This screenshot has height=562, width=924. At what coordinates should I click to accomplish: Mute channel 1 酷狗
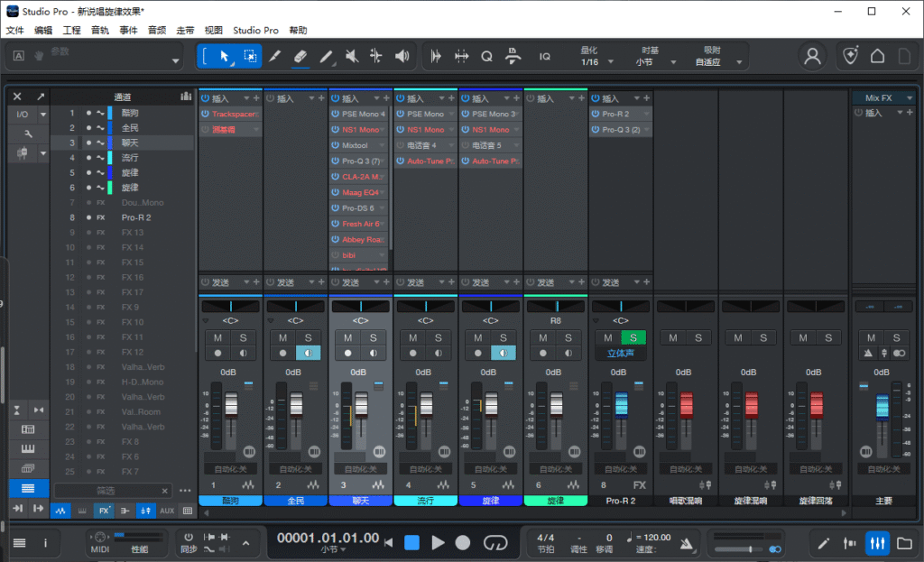pyautogui.click(x=218, y=337)
